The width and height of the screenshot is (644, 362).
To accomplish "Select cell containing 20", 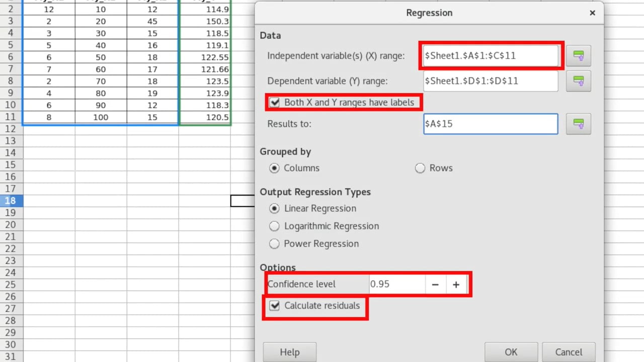I will coord(101,22).
